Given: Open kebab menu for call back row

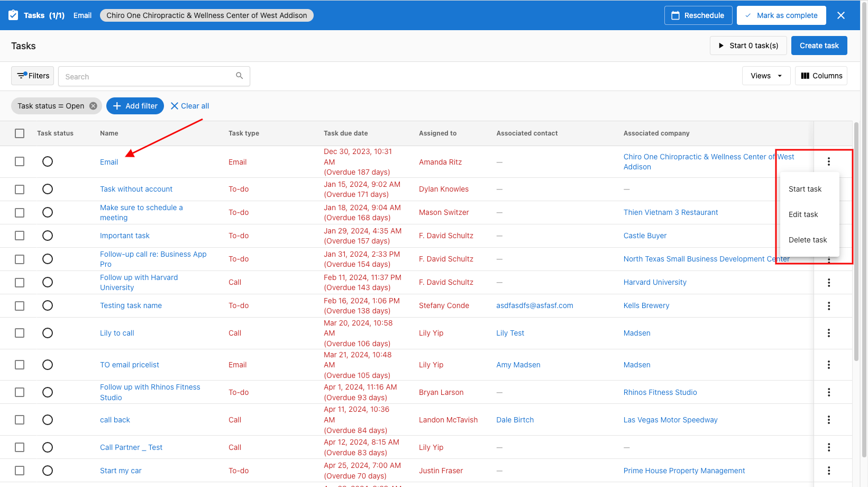Looking at the screenshot, I should pos(829,420).
